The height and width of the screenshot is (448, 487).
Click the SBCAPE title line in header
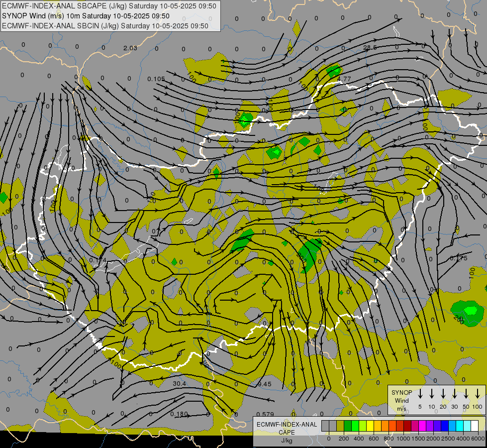(x=109, y=6)
